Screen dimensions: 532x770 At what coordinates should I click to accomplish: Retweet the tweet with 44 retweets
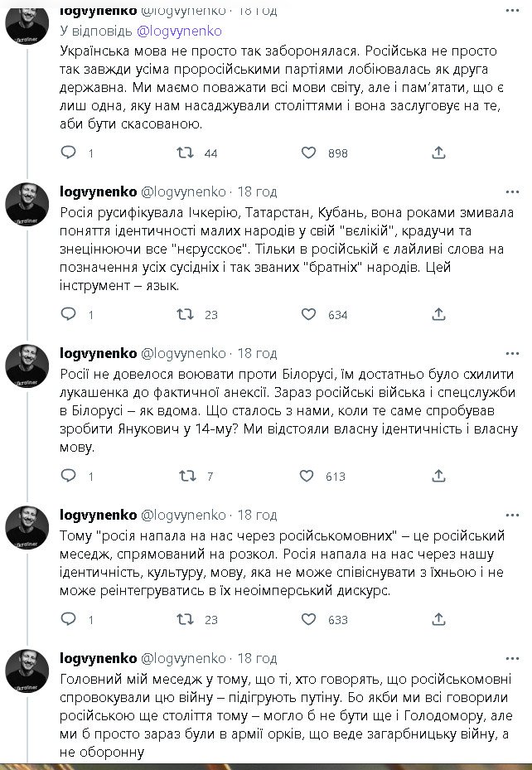tap(187, 153)
